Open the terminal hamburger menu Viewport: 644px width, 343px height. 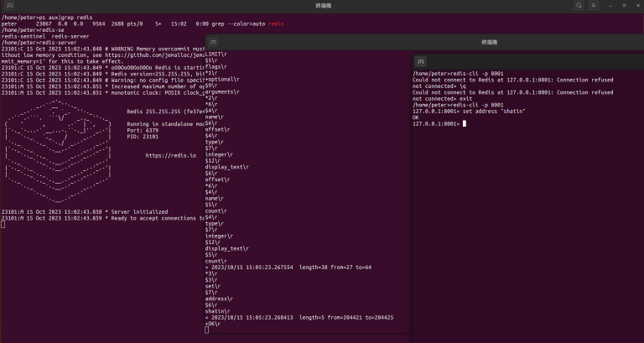click(594, 6)
